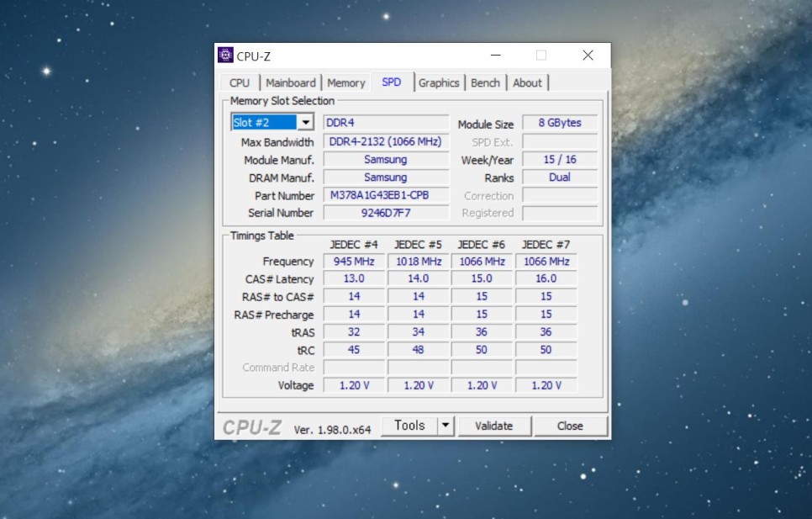The height and width of the screenshot is (519, 812).
Task: Open the CPU tab
Action: 240,83
